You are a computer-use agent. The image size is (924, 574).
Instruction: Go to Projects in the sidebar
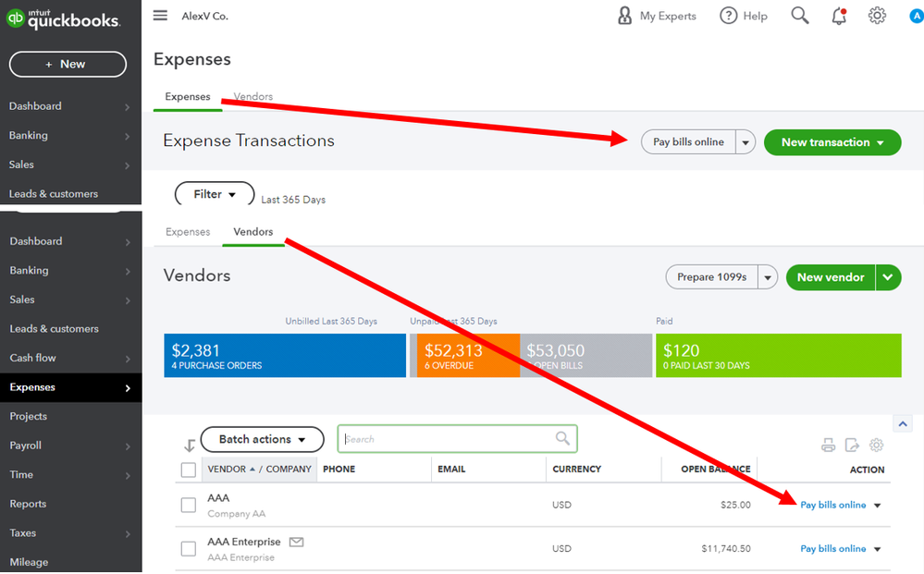[x=29, y=416]
